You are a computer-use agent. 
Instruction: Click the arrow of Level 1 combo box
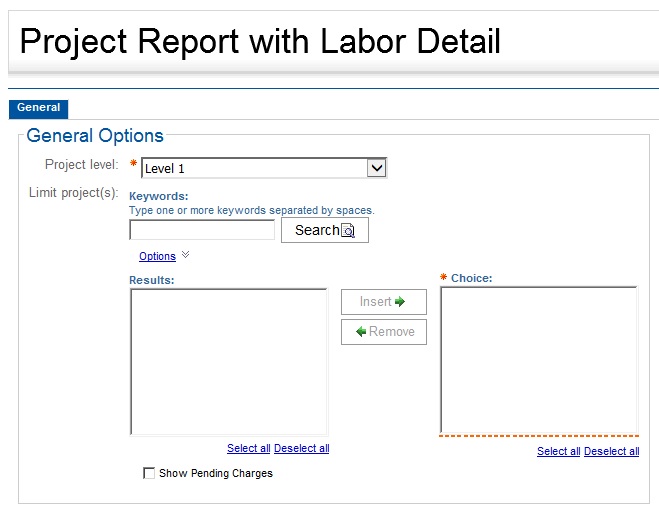tap(376, 169)
